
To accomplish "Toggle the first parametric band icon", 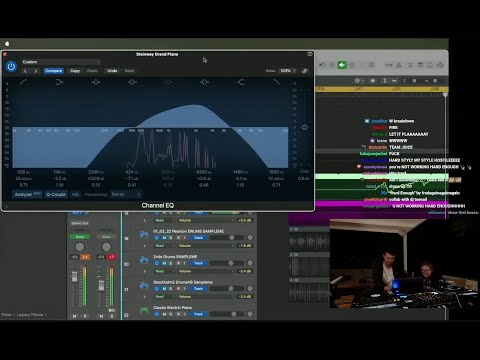I will (96, 82).
